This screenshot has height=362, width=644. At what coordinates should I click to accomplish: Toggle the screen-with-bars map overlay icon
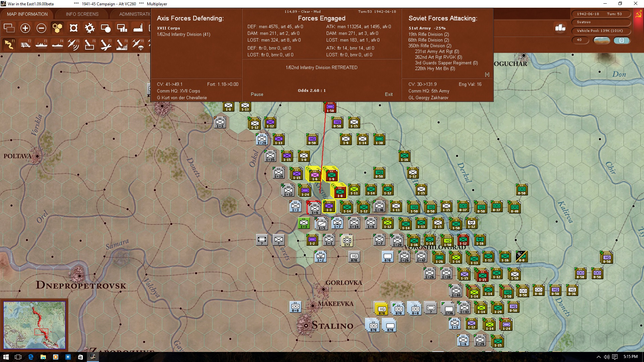click(122, 28)
